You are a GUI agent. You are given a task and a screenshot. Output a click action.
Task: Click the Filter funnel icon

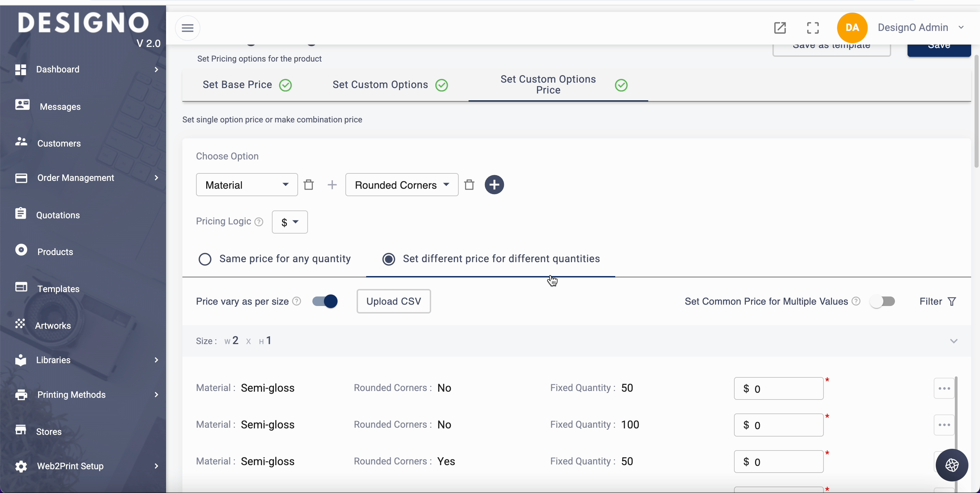[x=951, y=302]
